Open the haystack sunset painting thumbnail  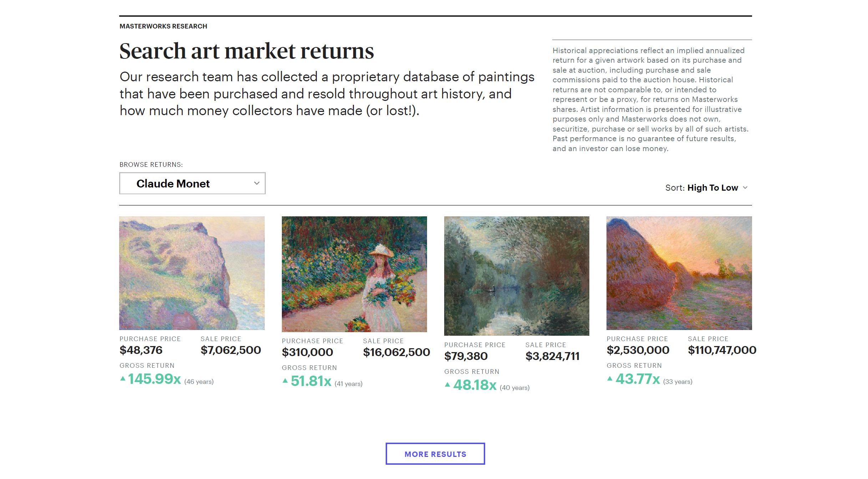click(679, 273)
